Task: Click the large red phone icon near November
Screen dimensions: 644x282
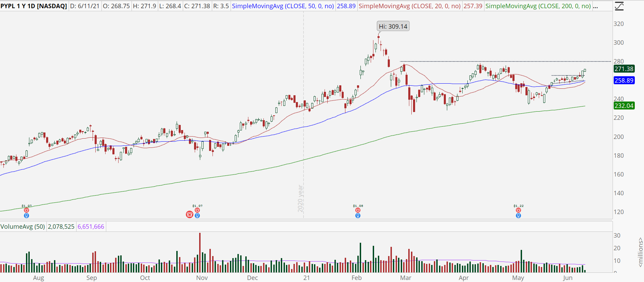Action: [x=190, y=214]
